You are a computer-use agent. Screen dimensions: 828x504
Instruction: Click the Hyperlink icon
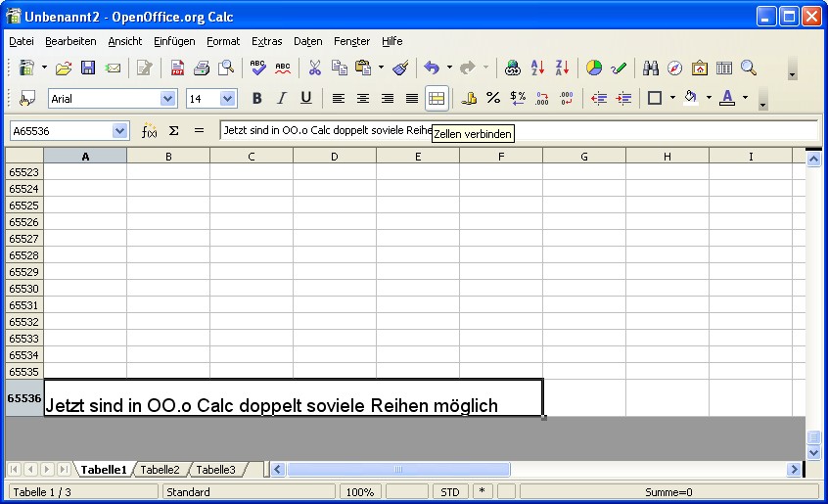(x=512, y=69)
